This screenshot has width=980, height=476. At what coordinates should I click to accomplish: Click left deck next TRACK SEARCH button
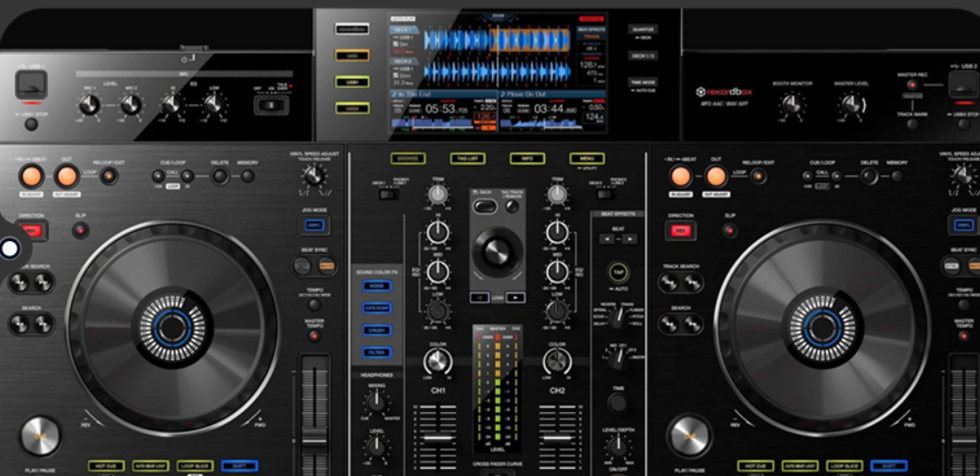click(43, 283)
